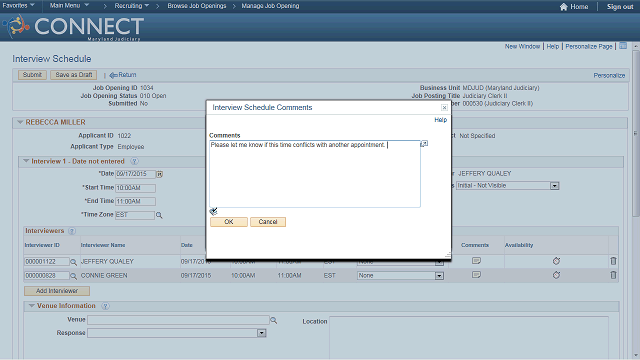Open comments icon for JEFFERY QUALEY row

tap(476, 261)
